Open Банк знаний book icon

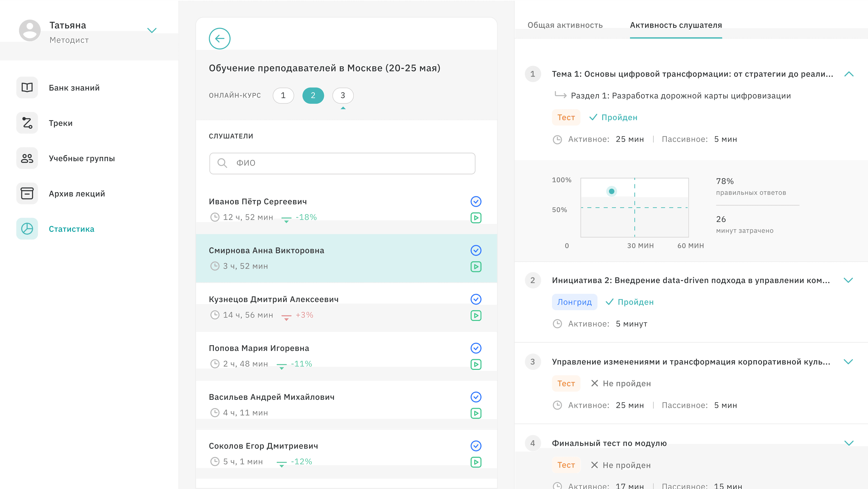(x=27, y=87)
